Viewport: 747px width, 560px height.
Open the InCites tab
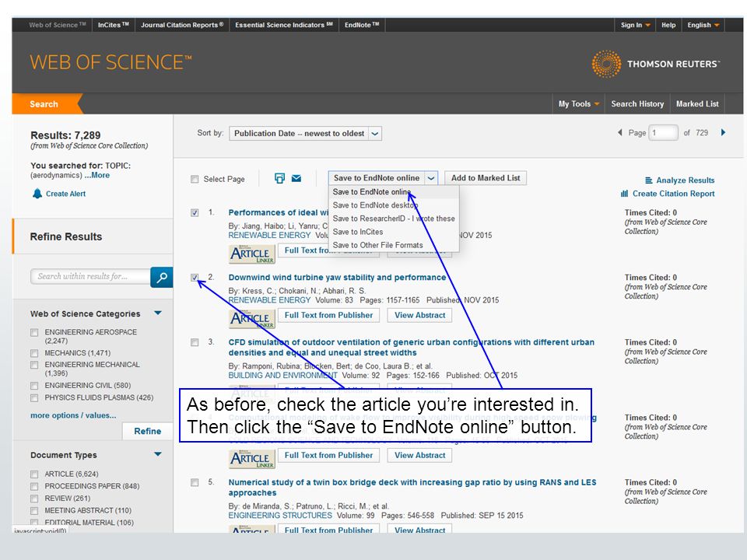coord(114,25)
